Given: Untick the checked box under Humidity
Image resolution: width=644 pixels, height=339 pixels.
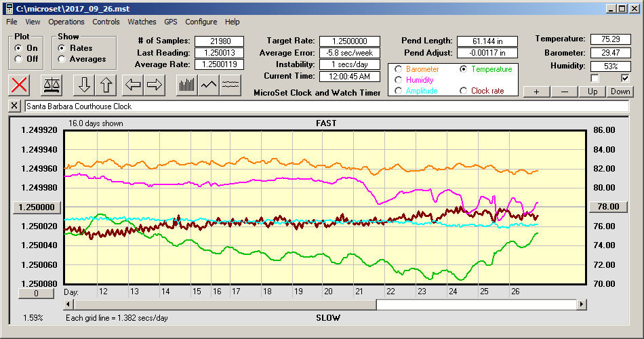Looking at the screenshot, I should [x=625, y=78].
